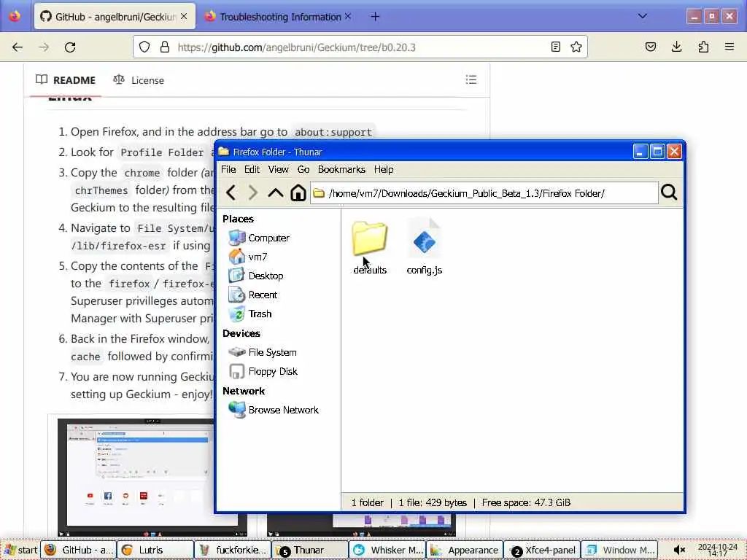Open parent folder in Thunar
The height and width of the screenshot is (560, 747).
tap(275, 192)
